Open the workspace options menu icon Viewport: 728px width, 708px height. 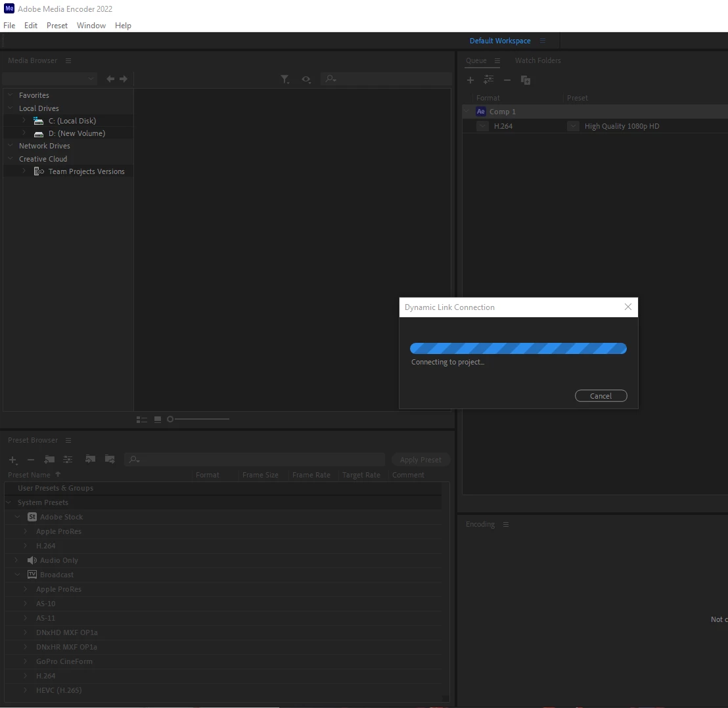[x=542, y=41]
